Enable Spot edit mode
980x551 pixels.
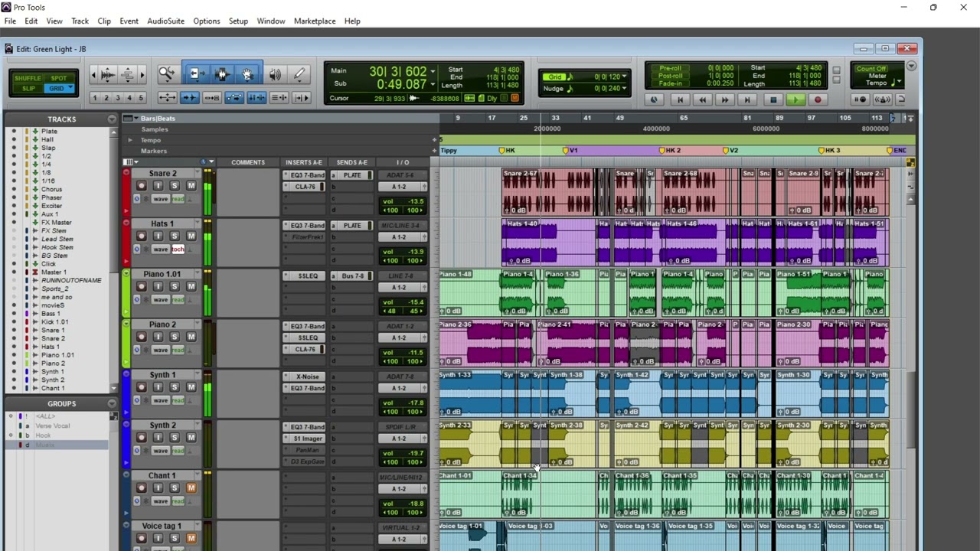pyautogui.click(x=59, y=78)
